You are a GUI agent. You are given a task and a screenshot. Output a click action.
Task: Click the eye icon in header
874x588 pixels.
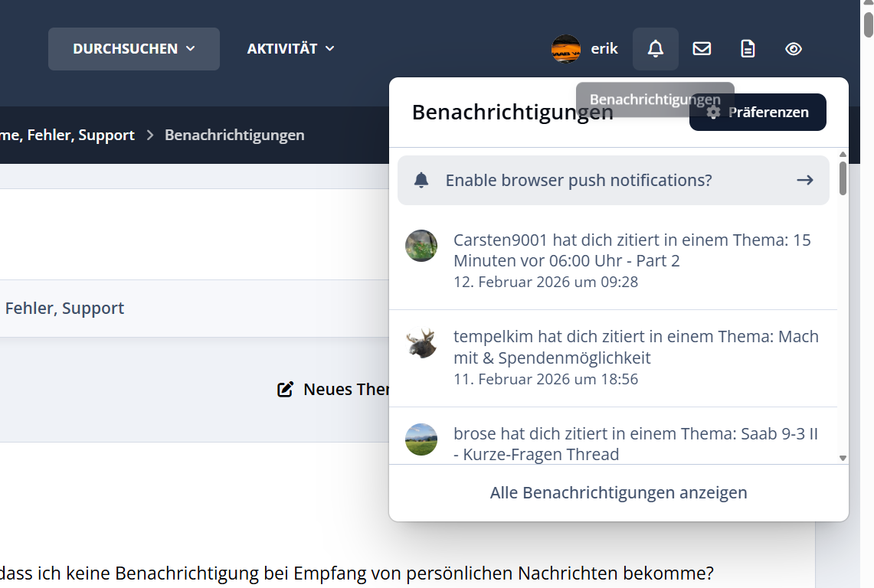pyautogui.click(x=794, y=49)
